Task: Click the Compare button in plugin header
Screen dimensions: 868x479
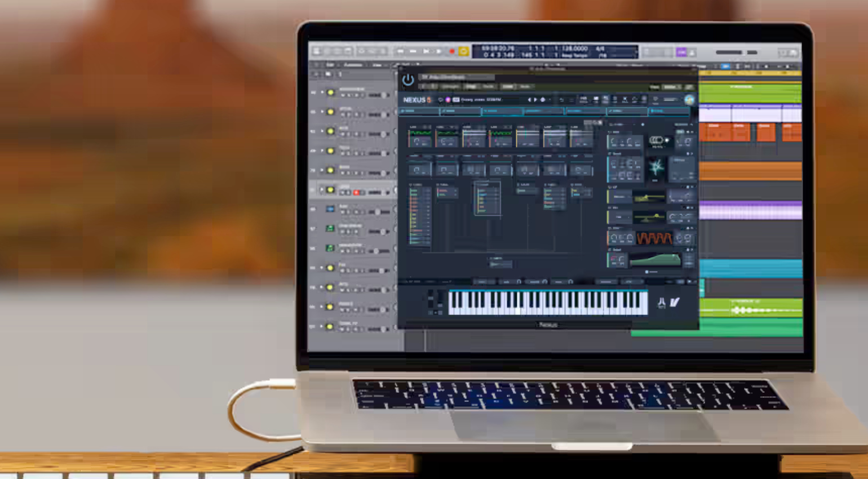Action: click(x=450, y=87)
